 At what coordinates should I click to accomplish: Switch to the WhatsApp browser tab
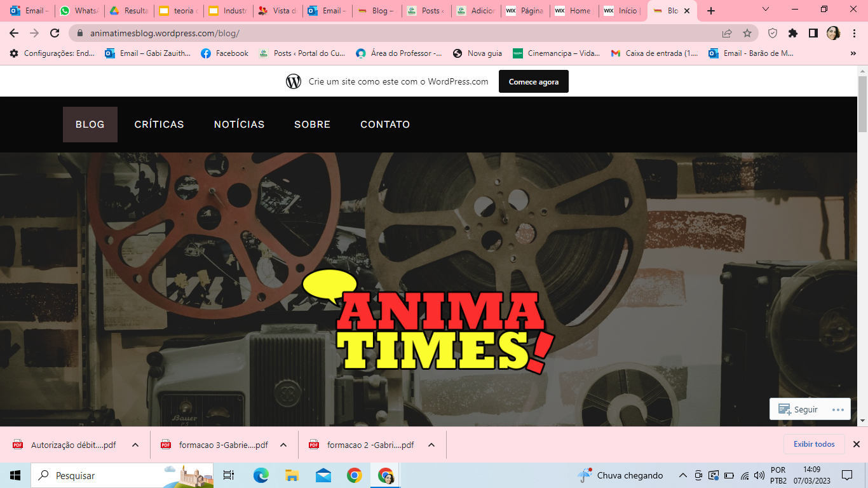(x=79, y=11)
